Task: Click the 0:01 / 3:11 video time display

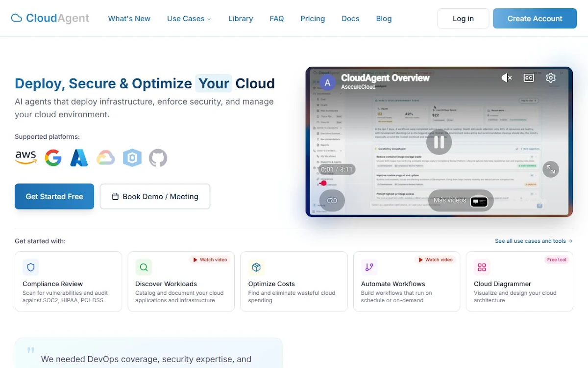Action: (337, 169)
